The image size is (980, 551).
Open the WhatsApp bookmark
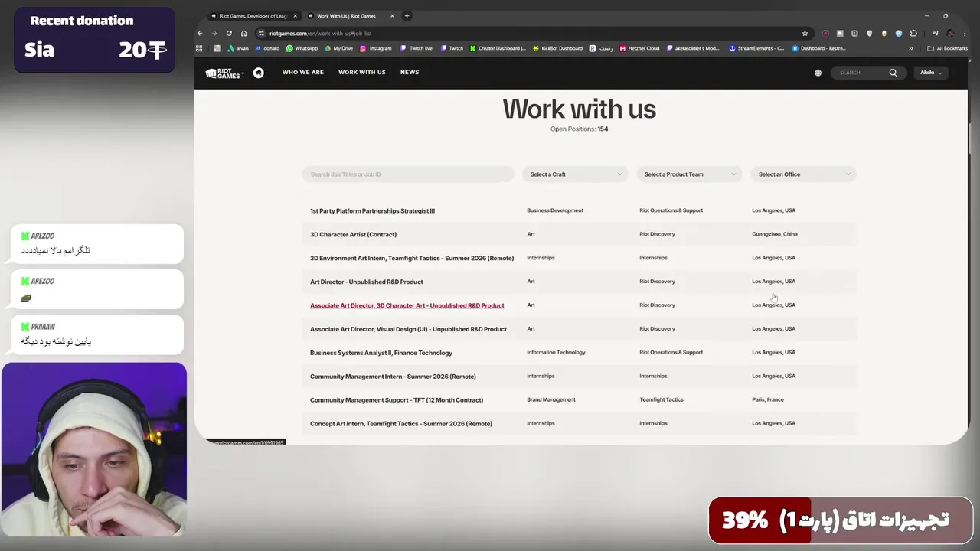click(302, 48)
